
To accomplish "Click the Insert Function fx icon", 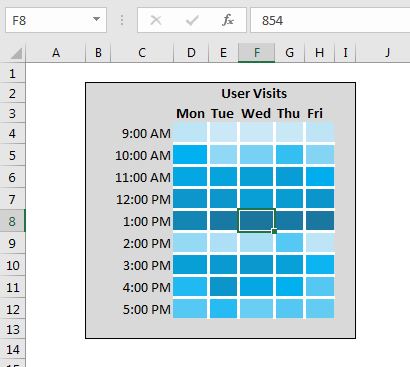I will pos(228,20).
